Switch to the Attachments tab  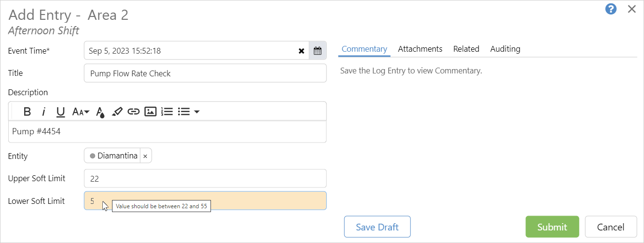tap(420, 49)
